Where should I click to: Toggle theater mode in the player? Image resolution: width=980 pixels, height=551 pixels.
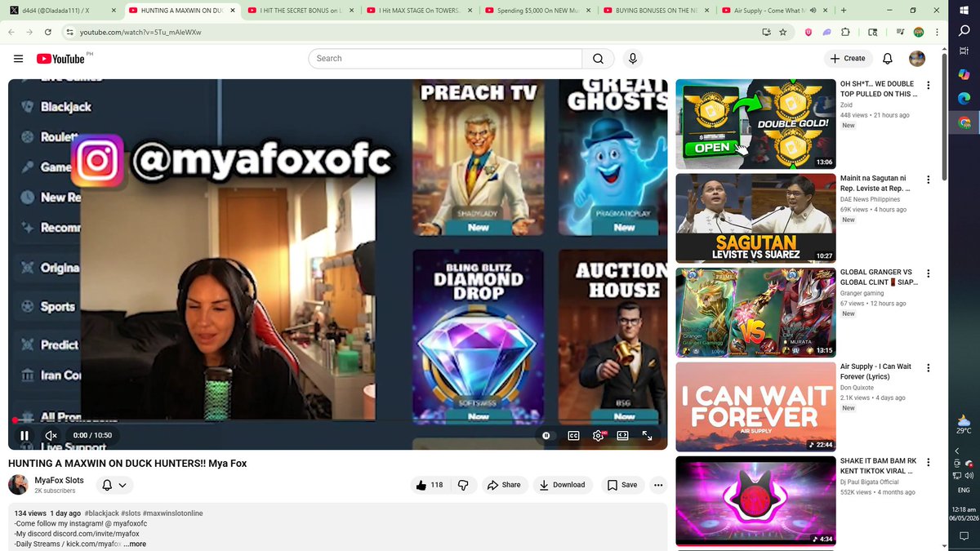[622, 436]
